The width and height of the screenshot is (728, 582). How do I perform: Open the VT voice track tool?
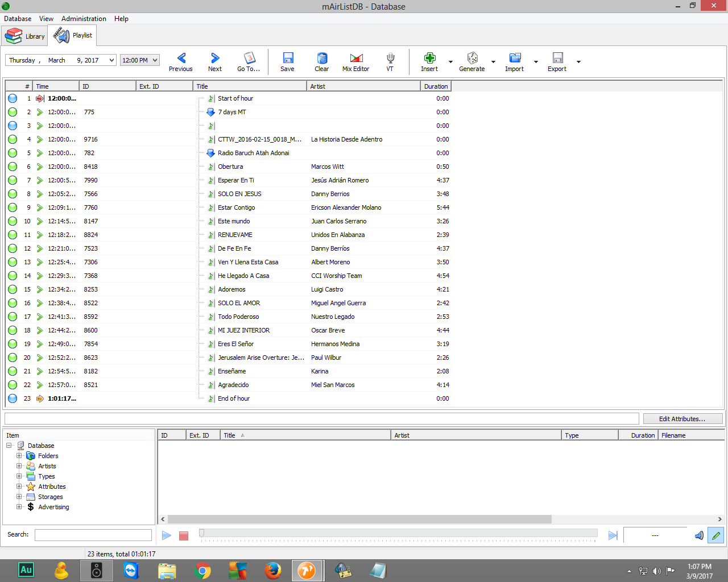point(390,62)
